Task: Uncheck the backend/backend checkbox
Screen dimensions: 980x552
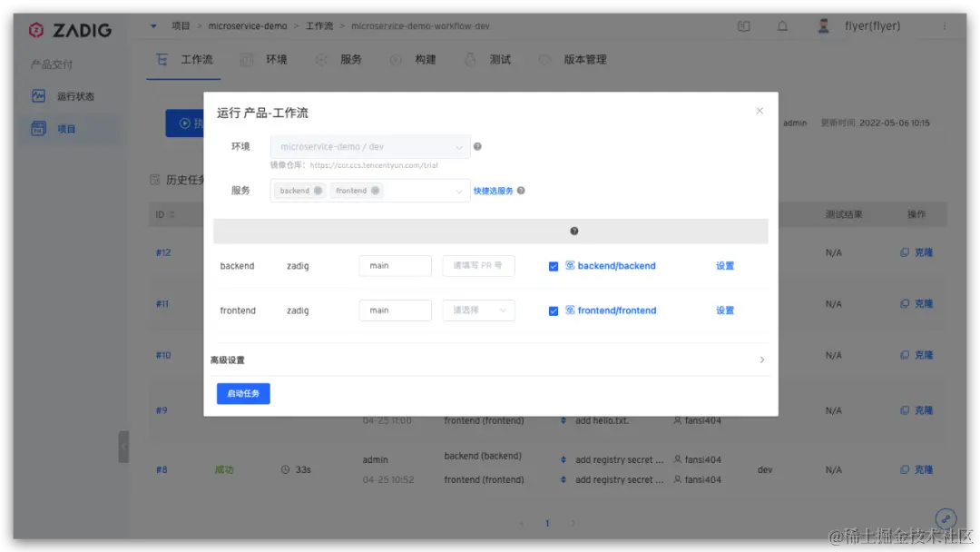Action: 554,266
